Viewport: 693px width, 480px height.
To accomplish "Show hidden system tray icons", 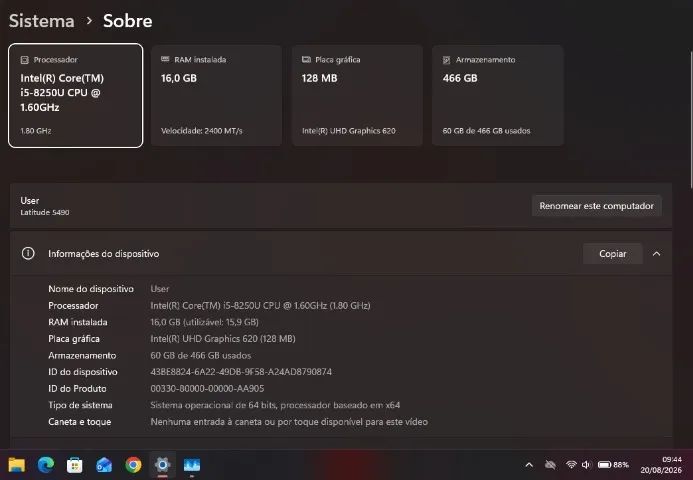I will point(529,465).
